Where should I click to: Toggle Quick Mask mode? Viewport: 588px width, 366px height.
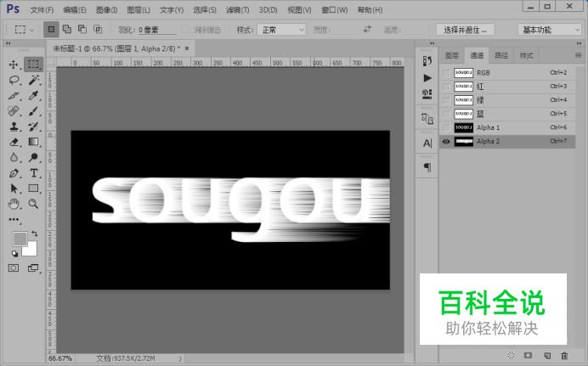tap(14, 267)
